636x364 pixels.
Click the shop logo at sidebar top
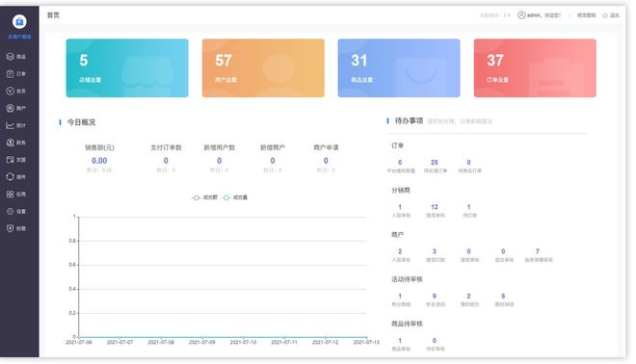click(x=19, y=21)
